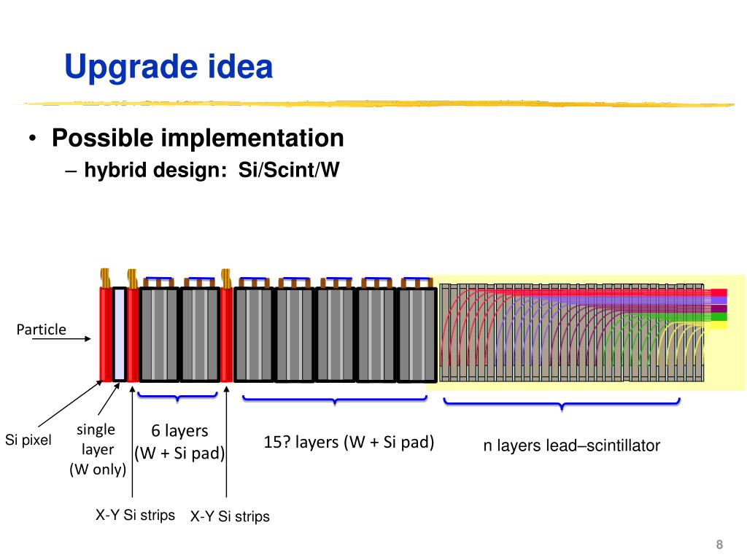Click the "Particle" label
Screen dimensions: 747x560
tap(42, 330)
